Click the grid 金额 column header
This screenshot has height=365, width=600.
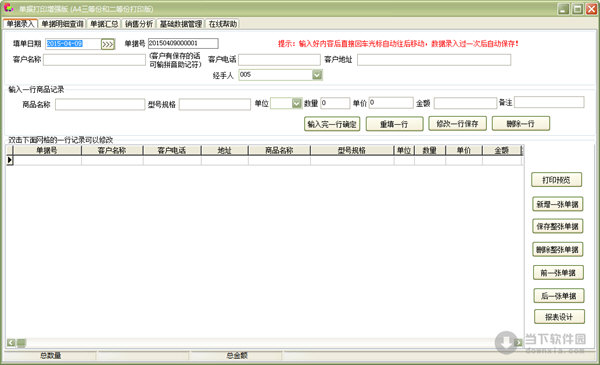(501, 150)
